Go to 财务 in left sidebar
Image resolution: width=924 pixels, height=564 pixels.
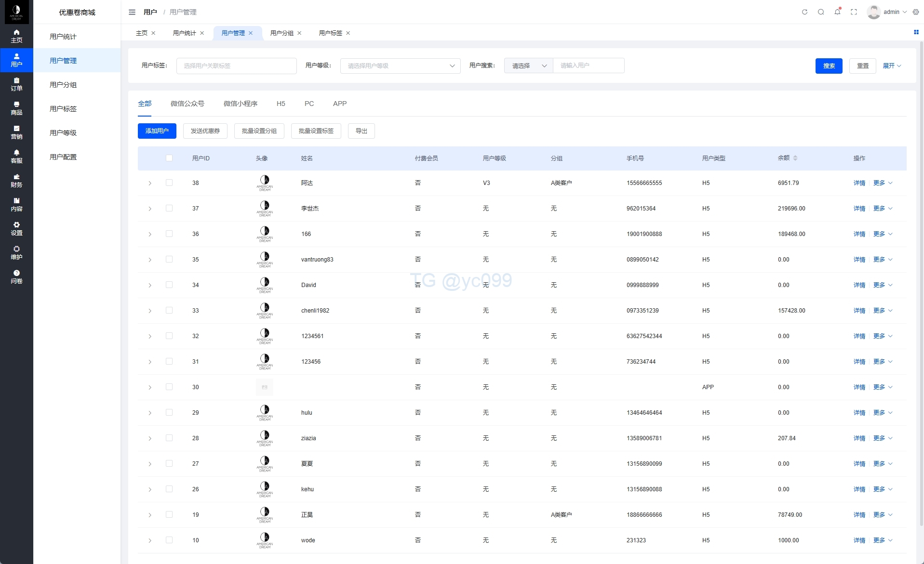coord(16,181)
